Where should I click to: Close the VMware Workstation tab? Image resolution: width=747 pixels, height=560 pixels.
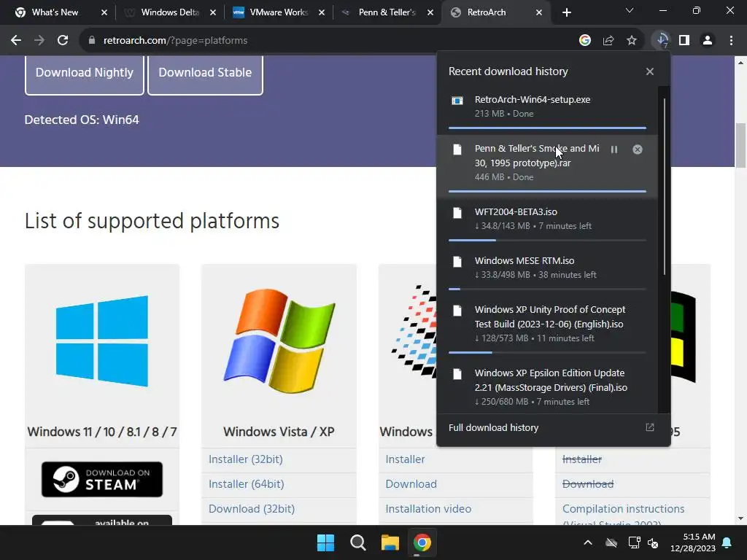pos(322,12)
